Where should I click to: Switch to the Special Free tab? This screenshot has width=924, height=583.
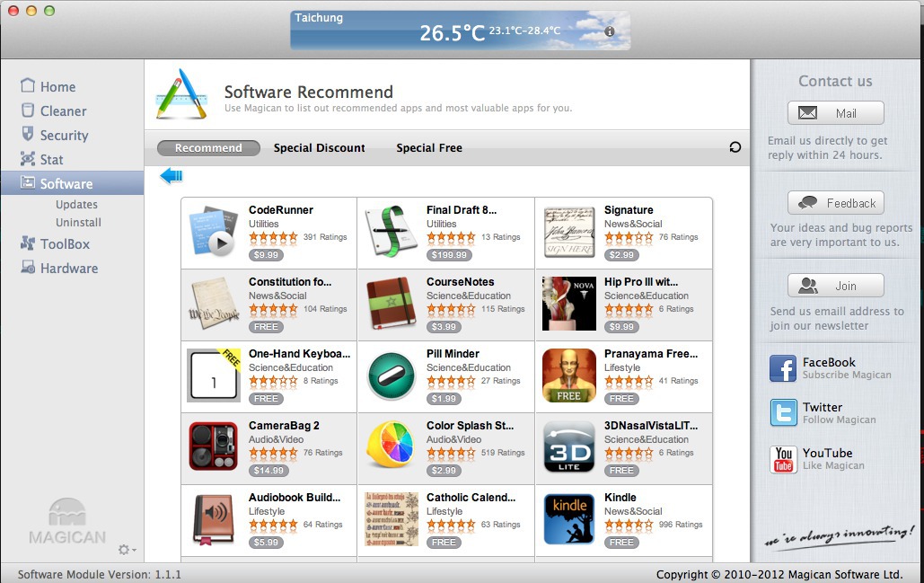click(x=429, y=148)
